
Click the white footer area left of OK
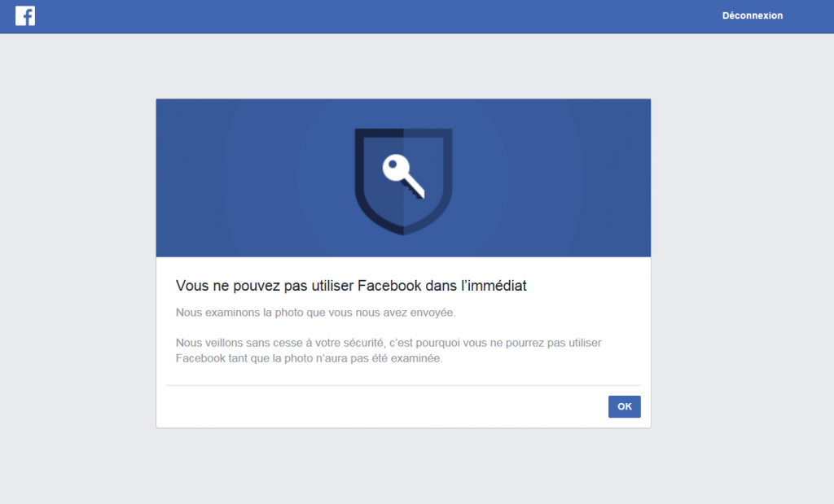click(383, 407)
